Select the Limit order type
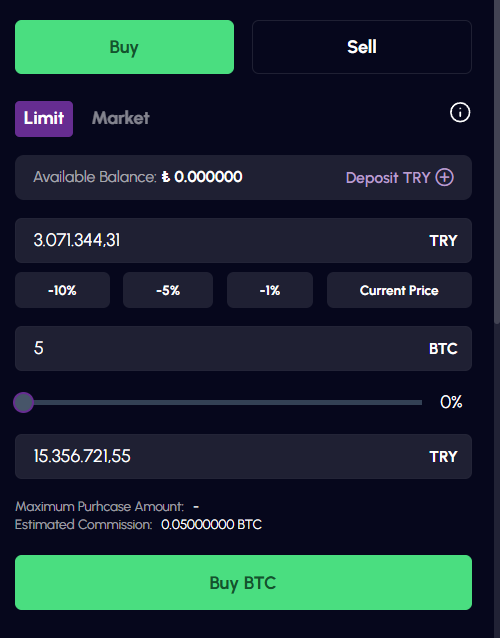Viewport: 500px width, 638px height. [44, 119]
